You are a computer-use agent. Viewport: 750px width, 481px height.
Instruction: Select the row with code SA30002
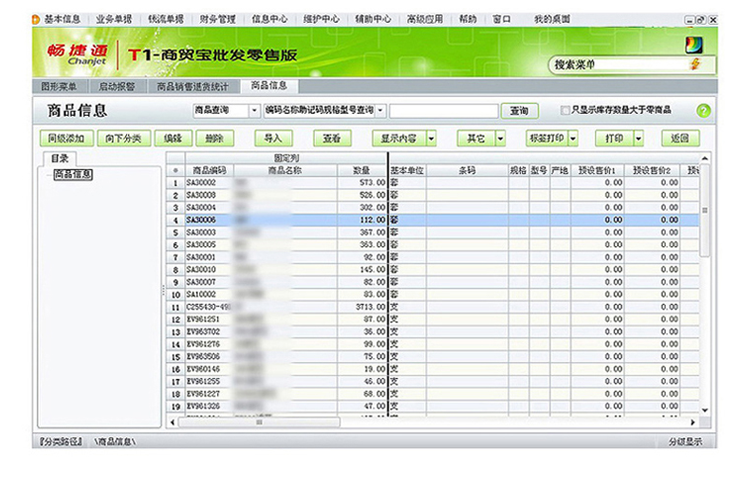click(433, 183)
